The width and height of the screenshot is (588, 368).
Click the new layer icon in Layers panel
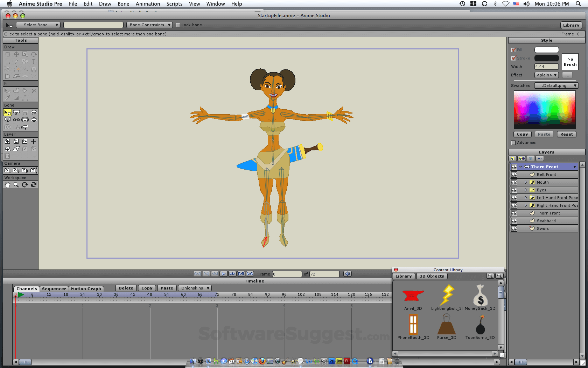(x=513, y=158)
